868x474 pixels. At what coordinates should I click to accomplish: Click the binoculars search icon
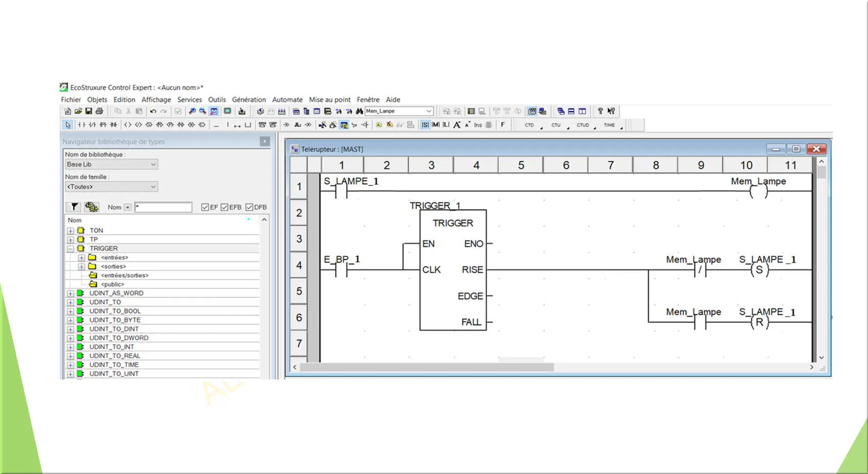point(359,111)
